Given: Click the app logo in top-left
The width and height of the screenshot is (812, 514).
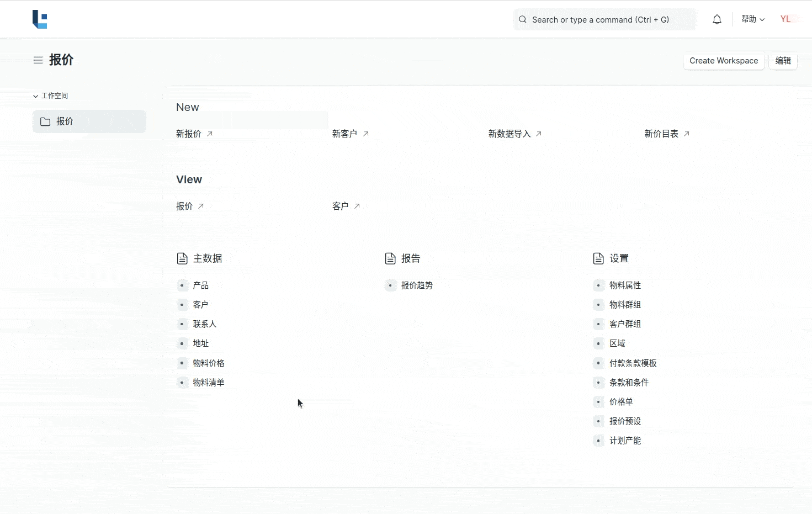Looking at the screenshot, I should [x=40, y=19].
